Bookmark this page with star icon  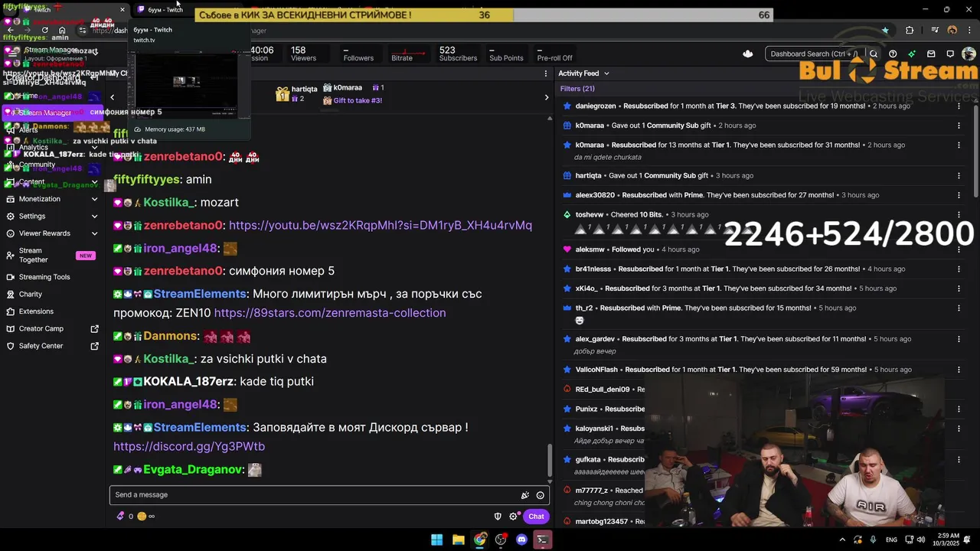coord(885,31)
